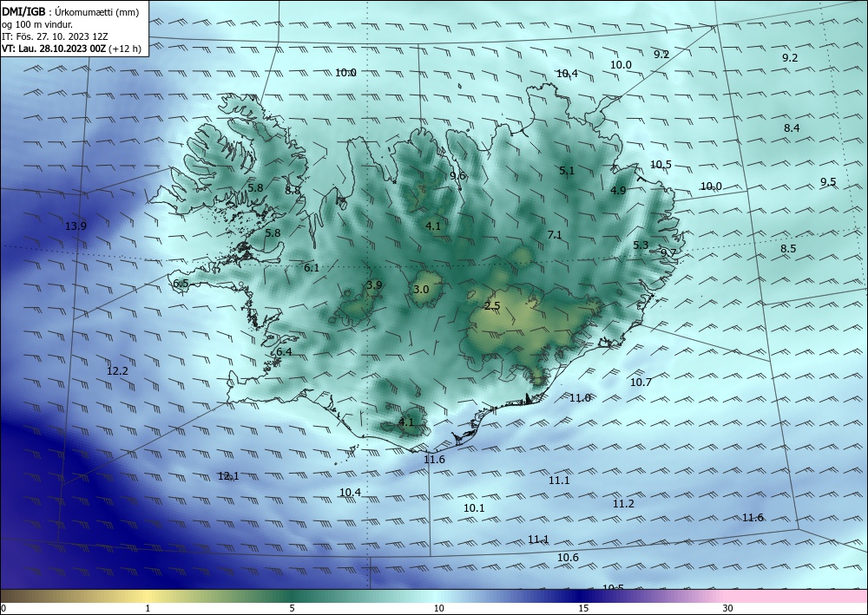Select the 5.3 value in the east fjords
Viewport: 868px width, 615px height.
pos(641,245)
